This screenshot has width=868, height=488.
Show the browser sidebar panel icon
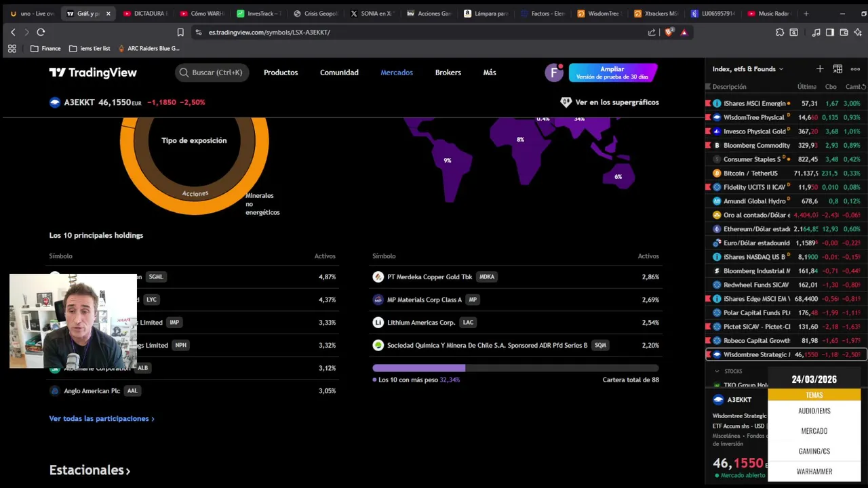click(x=829, y=32)
